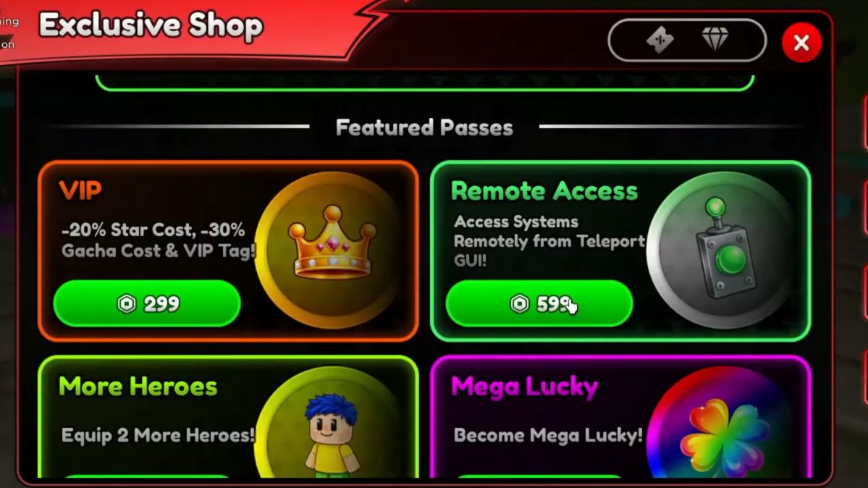
Task: Click the golden crown VIP badge
Action: tap(331, 250)
